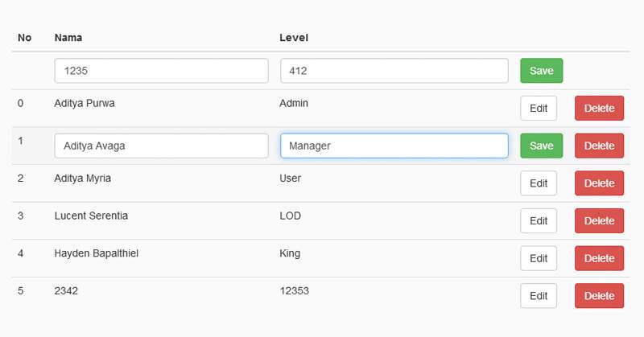Image resolution: width=644 pixels, height=337 pixels.
Task: Click the Nama input containing 1235
Action: 161,71
